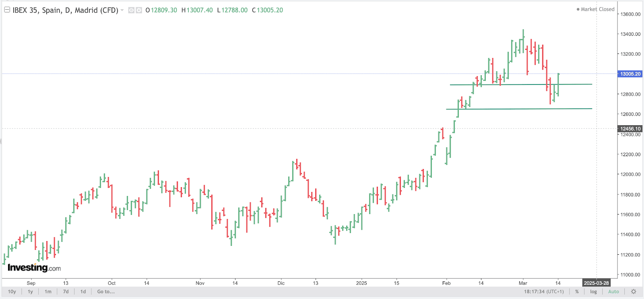Click the IBEX 35, Spain, D, Madrid title

65,10
